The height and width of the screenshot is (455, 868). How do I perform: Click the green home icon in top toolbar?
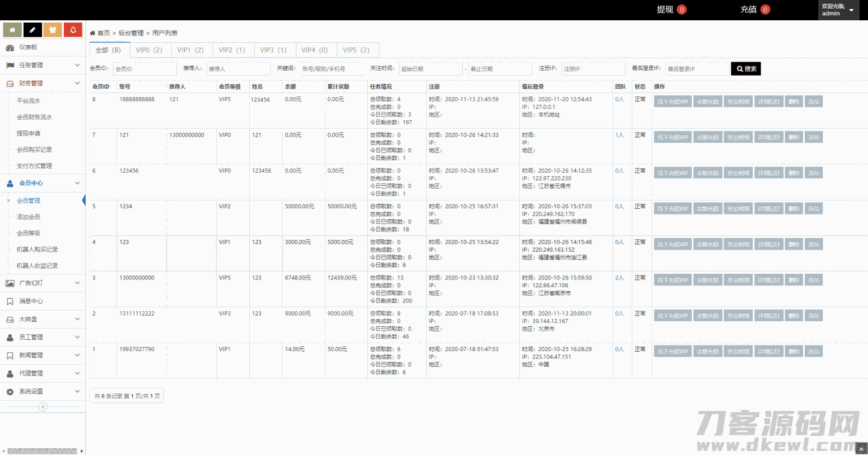click(x=12, y=29)
